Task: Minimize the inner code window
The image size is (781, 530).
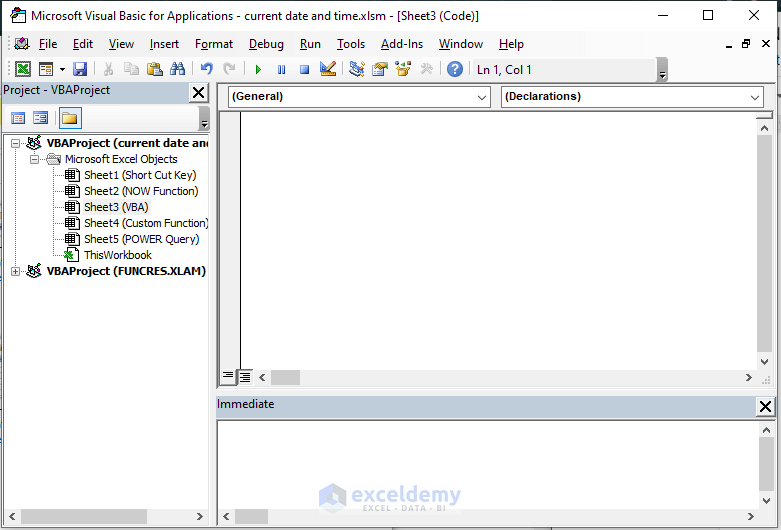Action: pyautogui.click(x=729, y=45)
